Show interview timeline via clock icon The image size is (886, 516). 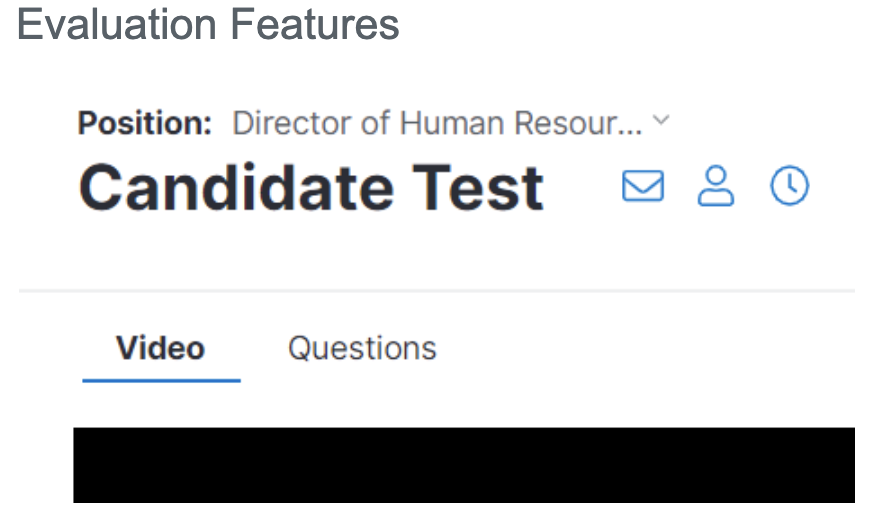point(789,186)
